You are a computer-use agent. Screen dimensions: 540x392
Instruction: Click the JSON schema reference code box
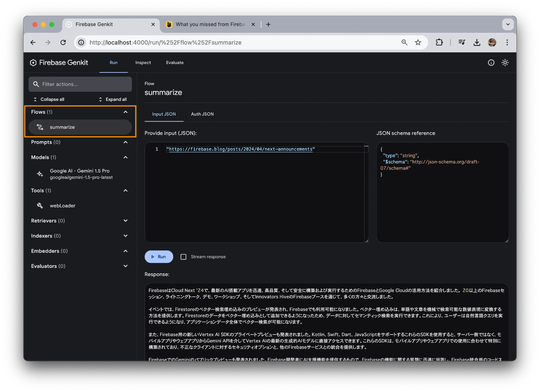tap(442, 192)
